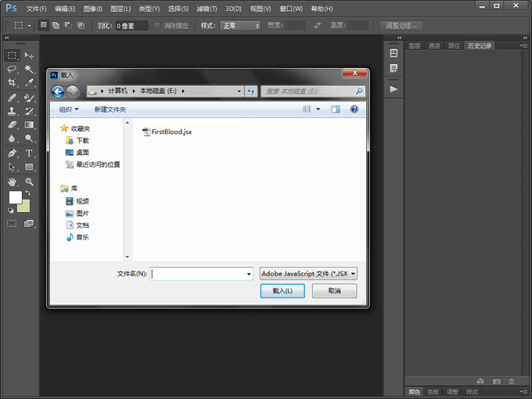This screenshot has width=532, height=399.
Task: Click the foreground color swatch
Action: (x=14, y=196)
